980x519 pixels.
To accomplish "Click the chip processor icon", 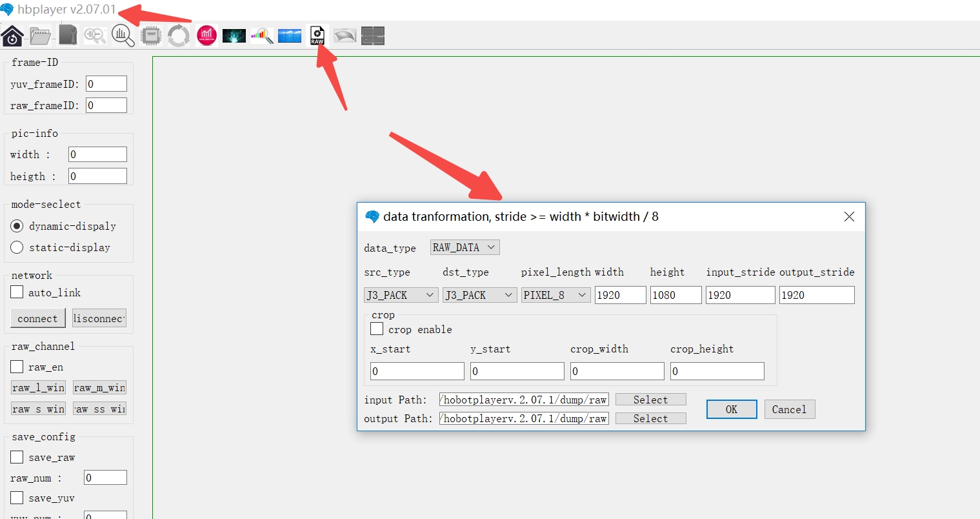I will click(x=151, y=36).
